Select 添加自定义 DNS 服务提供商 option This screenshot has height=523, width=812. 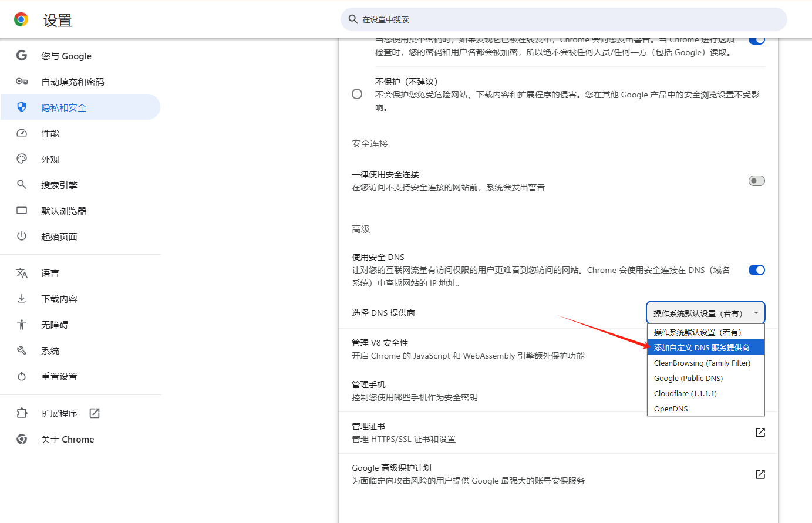coord(706,347)
